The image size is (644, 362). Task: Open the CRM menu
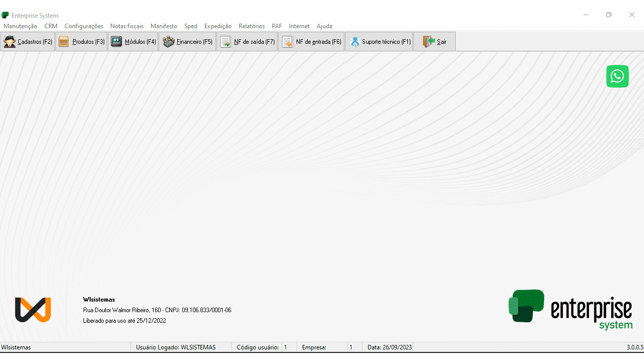pyautogui.click(x=51, y=26)
